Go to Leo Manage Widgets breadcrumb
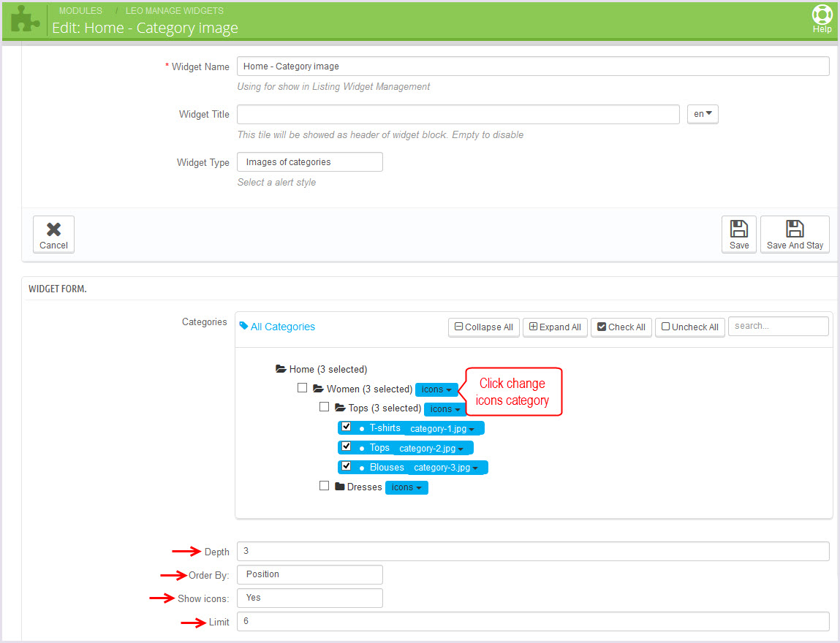Screen dimensions: 840x643 pos(174,11)
